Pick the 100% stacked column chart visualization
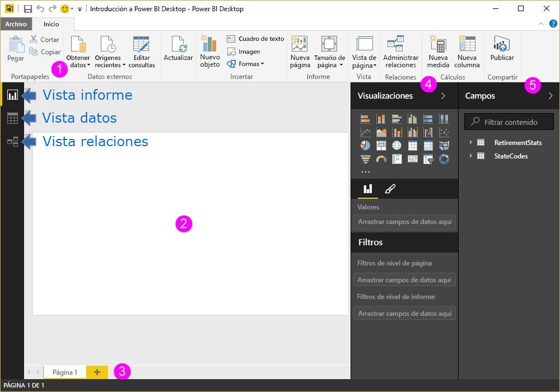Viewport: 560px width, 392px height. [444, 119]
